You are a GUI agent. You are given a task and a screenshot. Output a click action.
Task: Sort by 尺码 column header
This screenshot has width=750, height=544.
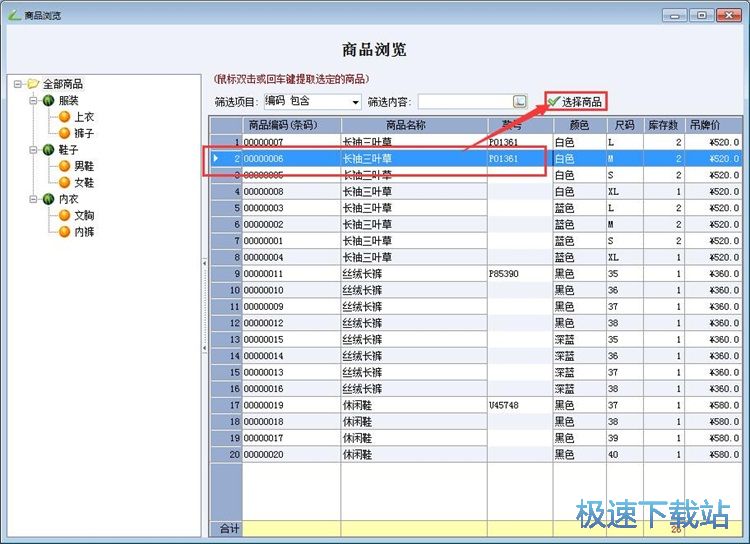pos(625,125)
